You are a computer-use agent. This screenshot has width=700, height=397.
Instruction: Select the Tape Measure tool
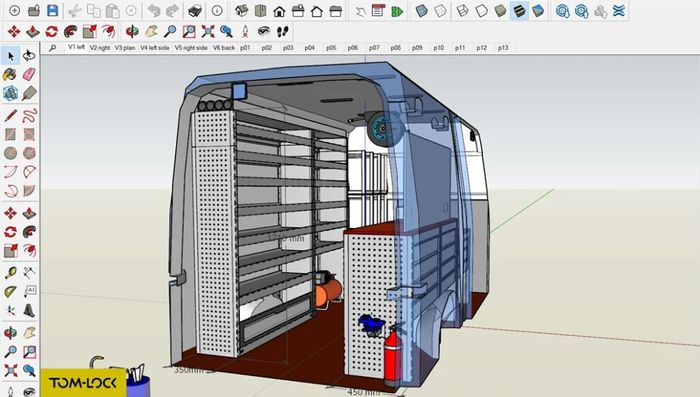coord(10,272)
